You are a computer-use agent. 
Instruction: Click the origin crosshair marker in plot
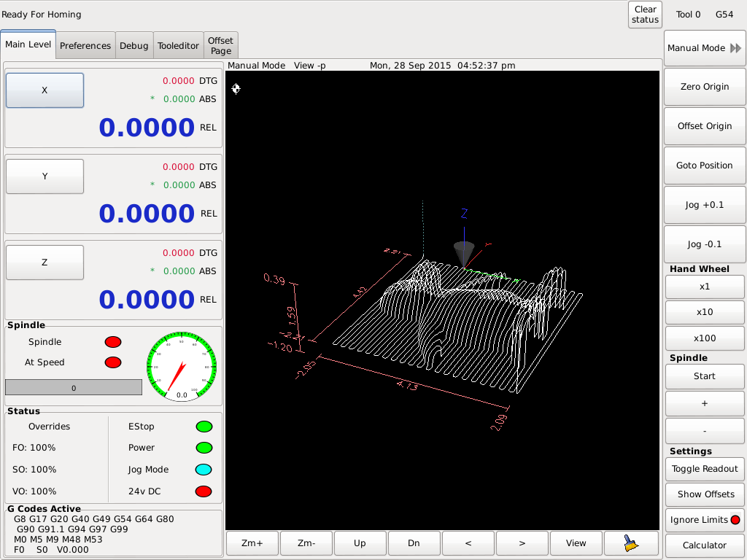[x=236, y=88]
